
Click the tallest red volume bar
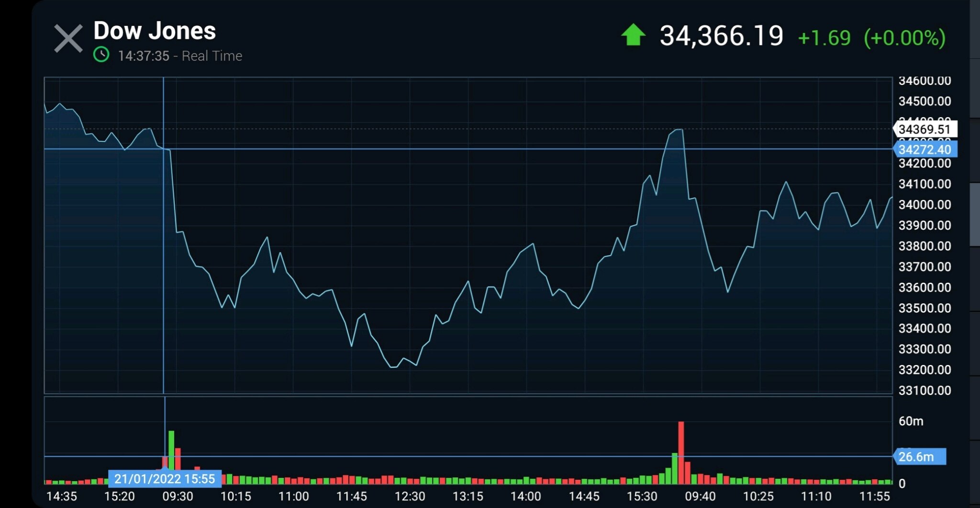(x=681, y=453)
